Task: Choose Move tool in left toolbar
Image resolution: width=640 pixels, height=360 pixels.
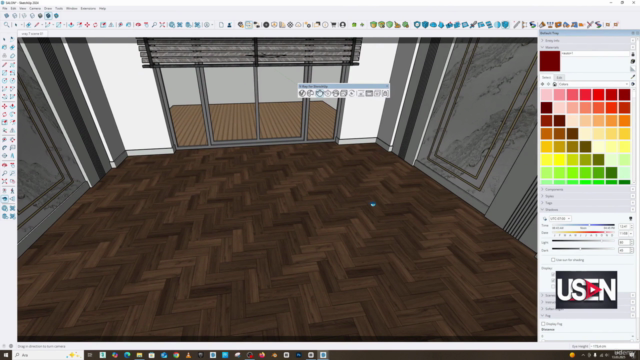Action: 4,106
